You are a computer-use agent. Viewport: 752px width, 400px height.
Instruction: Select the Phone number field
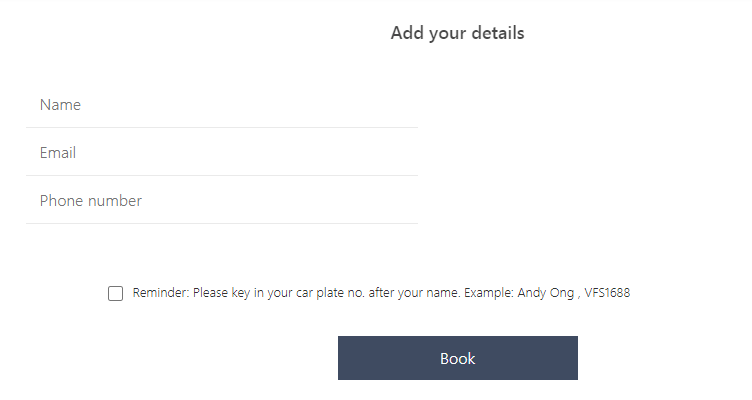[222, 201]
